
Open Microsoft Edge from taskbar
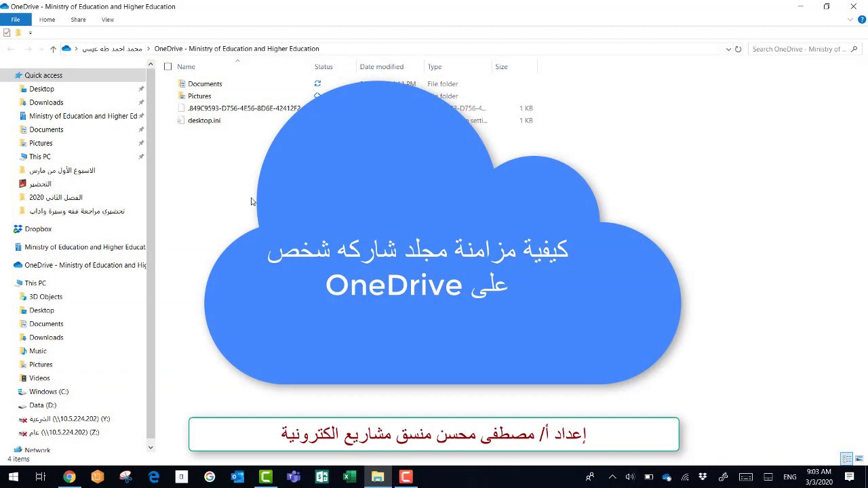(154, 477)
